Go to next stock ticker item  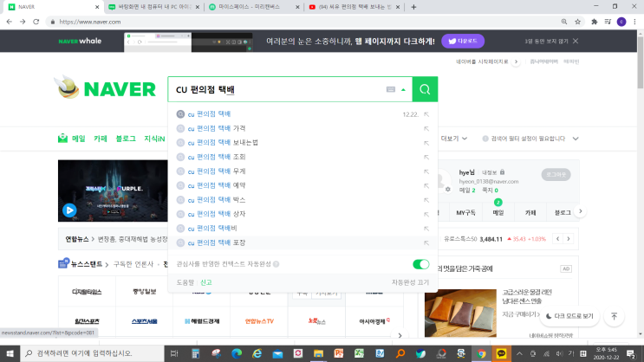pyautogui.click(x=569, y=239)
